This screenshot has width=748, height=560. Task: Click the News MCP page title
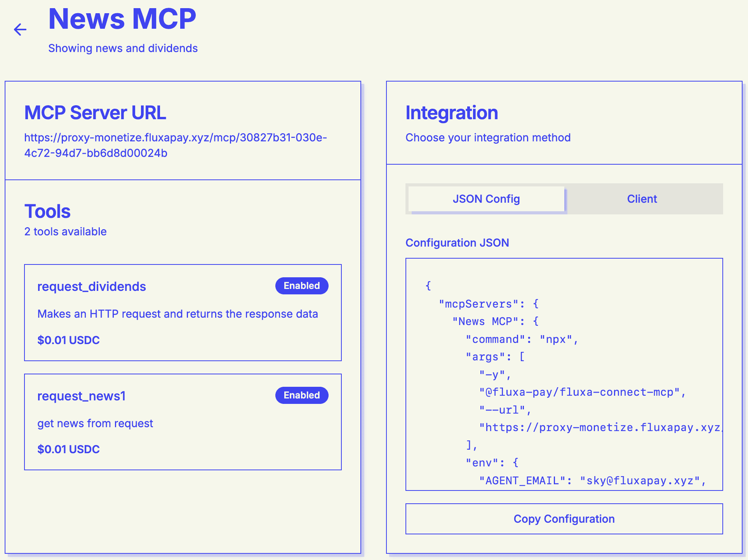click(x=122, y=19)
